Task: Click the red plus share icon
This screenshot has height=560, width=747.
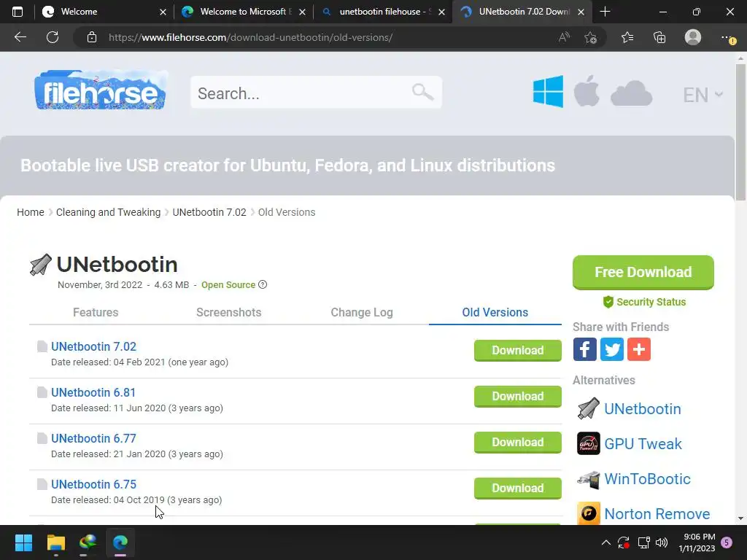Action: point(639,349)
